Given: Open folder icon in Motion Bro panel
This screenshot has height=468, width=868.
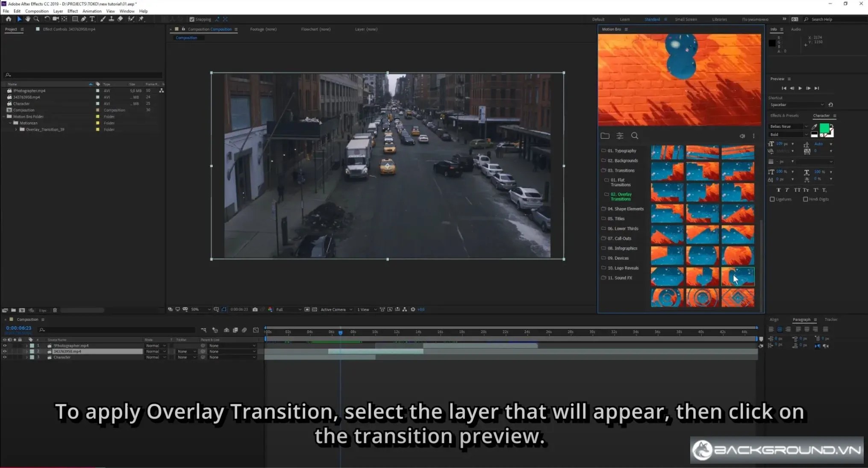Looking at the screenshot, I should point(605,136).
